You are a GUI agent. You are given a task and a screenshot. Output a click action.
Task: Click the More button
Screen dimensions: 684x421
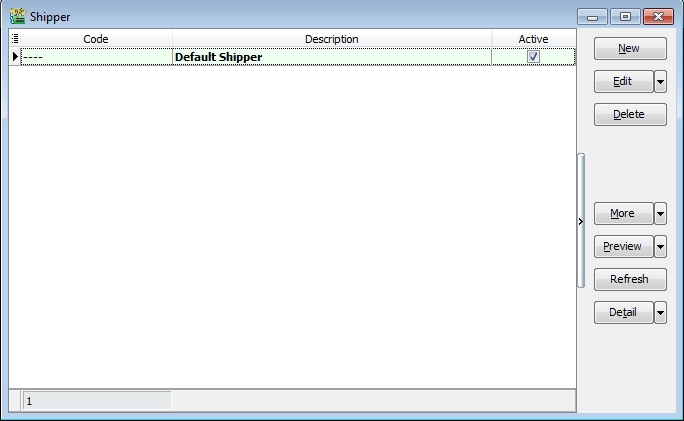point(623,214)
